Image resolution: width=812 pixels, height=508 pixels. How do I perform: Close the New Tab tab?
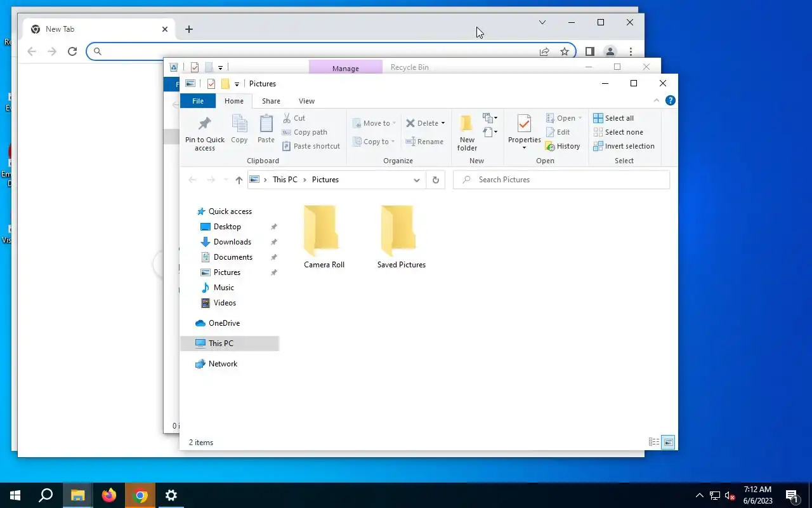coord(165,29)
